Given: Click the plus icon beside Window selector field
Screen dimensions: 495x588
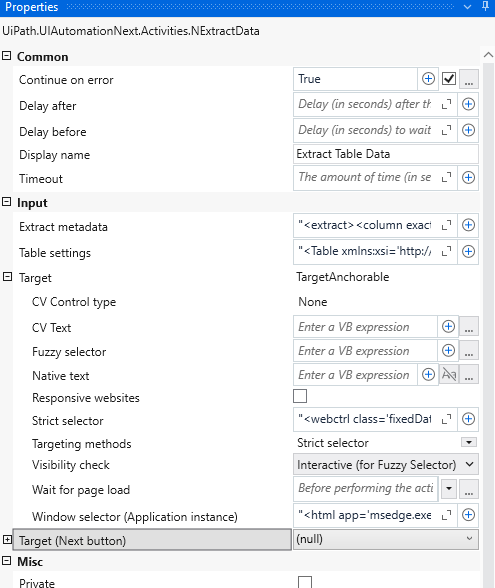Looking at the screenshot, I should tap(468, 515).
